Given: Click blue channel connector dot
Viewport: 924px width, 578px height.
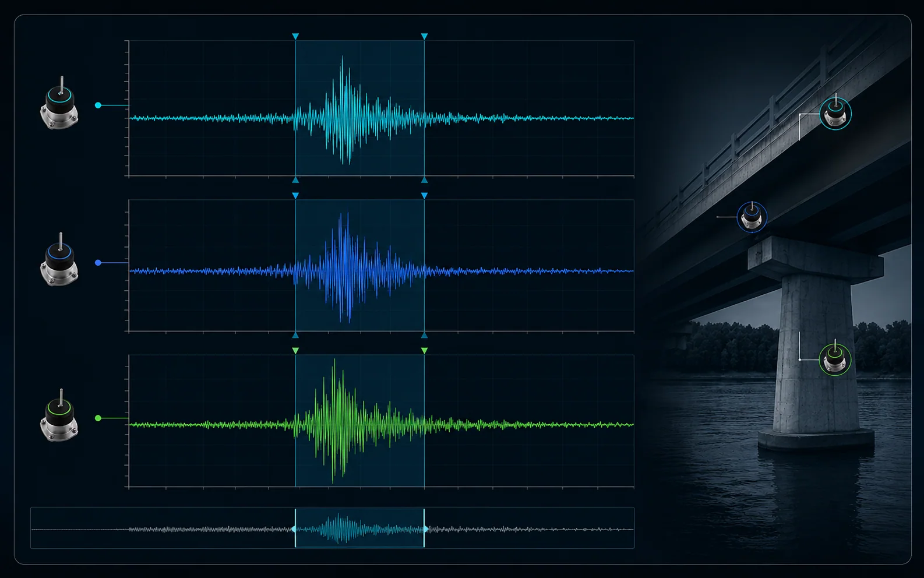Looking at the screenshot, I should pyautogui.click(x=98, y=263).
